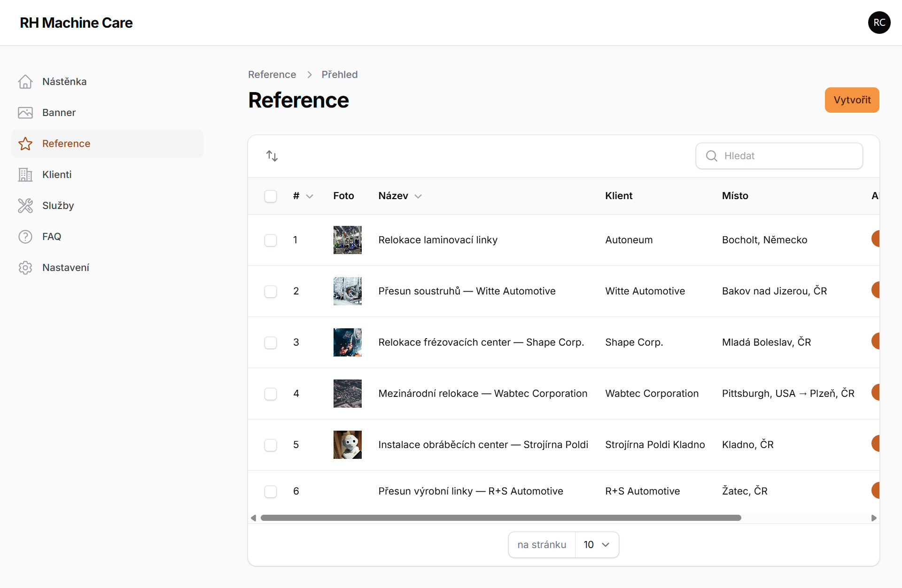Open Nastavení in the sidebar
The width and height of the screenshot is (902, 588).
click(x=108, y=268)
